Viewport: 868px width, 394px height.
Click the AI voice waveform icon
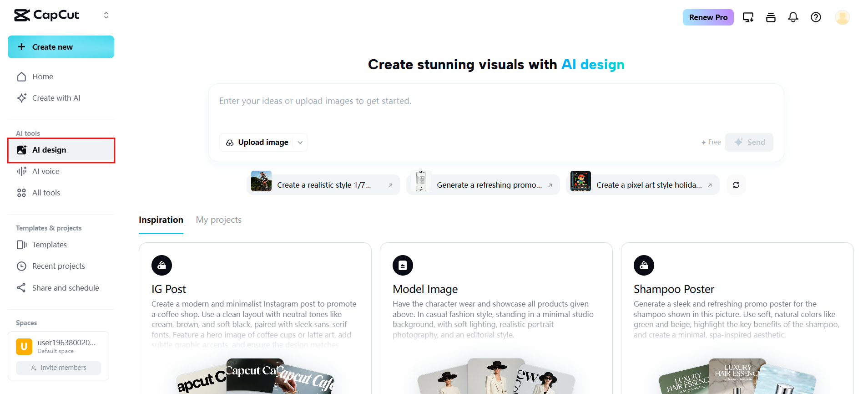(x=21, y=171)
